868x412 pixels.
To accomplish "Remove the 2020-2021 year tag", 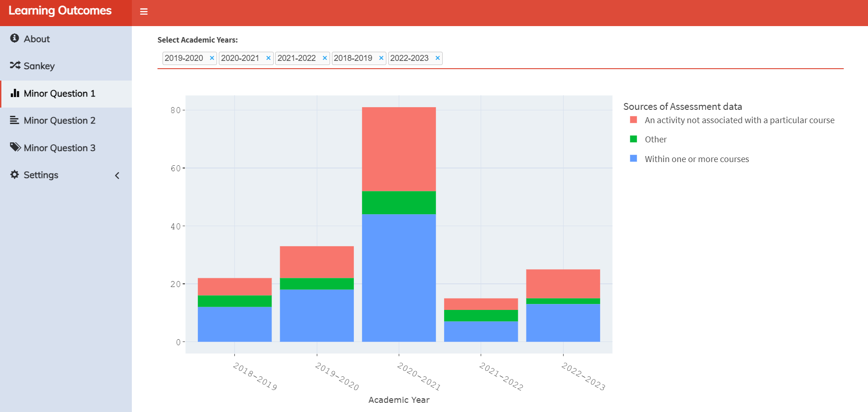I will pos(268,58).
